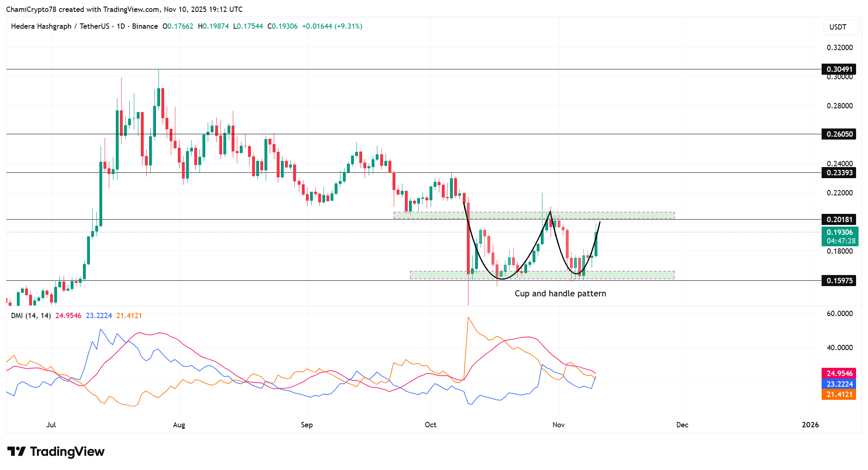Click the red 24.9546 ADX value tag
Image resolution: width=868 pixels, height=470 pixels.
click(838, 374)
